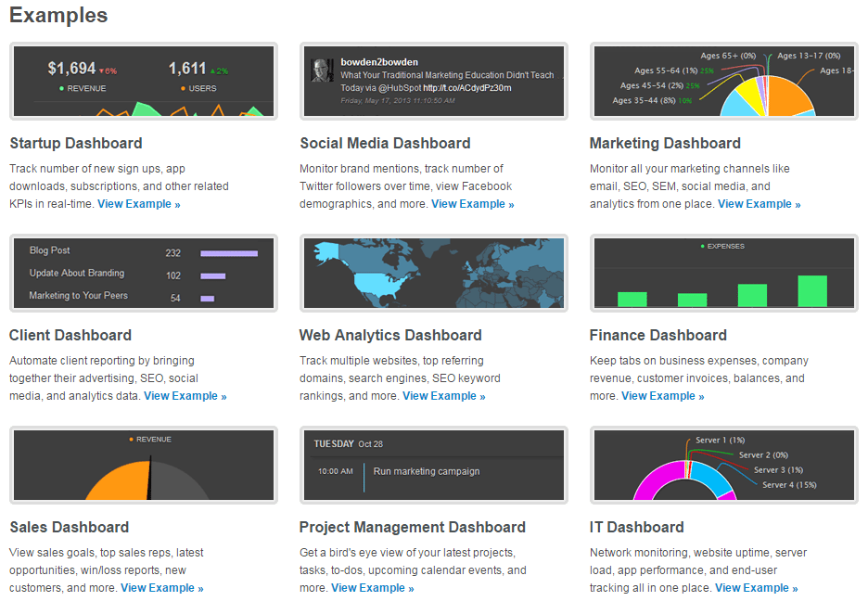
Task: Follow View Example link for Social Media Dashboard
Action: [x=472, y=204]
